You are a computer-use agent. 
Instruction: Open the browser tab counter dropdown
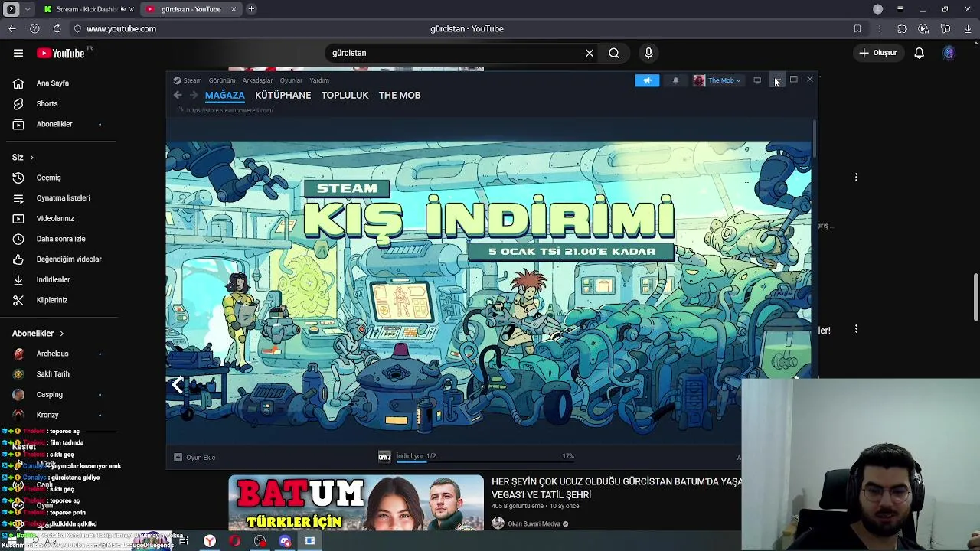tap(28, 9)
